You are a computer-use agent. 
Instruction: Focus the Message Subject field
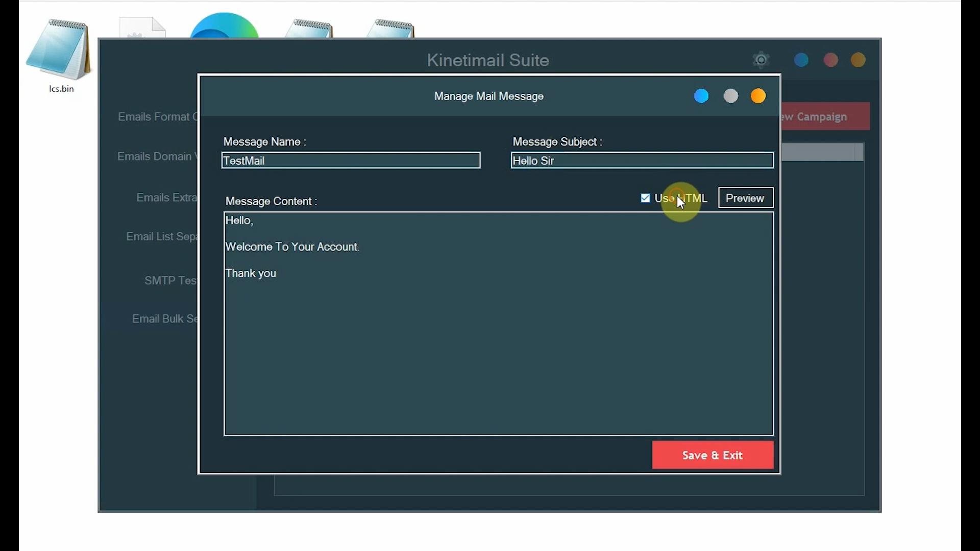(642, 161)
